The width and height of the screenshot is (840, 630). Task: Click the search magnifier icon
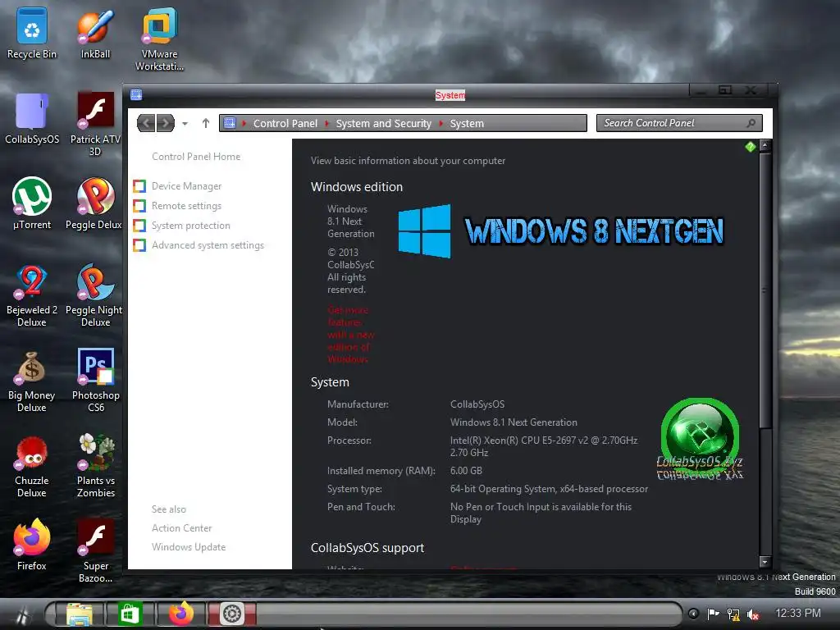[x=751, y=123]
